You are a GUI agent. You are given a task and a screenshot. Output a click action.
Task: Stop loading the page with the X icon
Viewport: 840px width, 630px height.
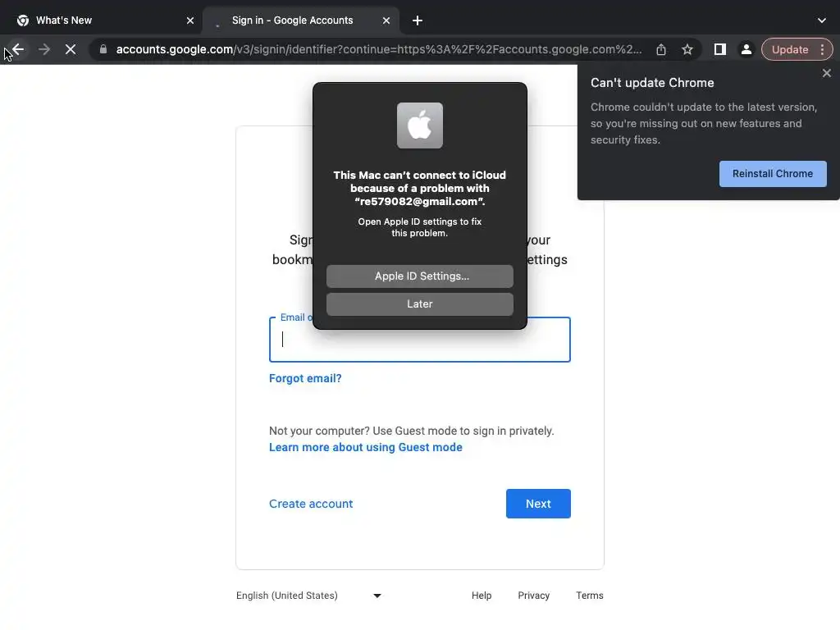(71, 50)
